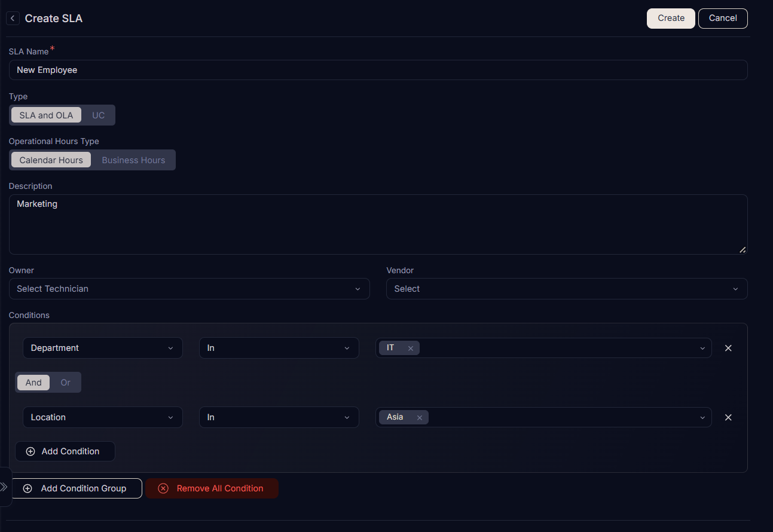Open the Location field dropdown
This screenshot has height=532, width=773.
point(103,417)
